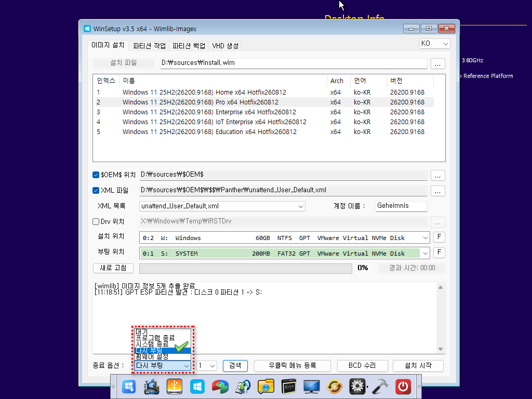The width and height of the screenshot is (532, 399).
Task: Click the 인덱스 column header
Action: (106, 81)
